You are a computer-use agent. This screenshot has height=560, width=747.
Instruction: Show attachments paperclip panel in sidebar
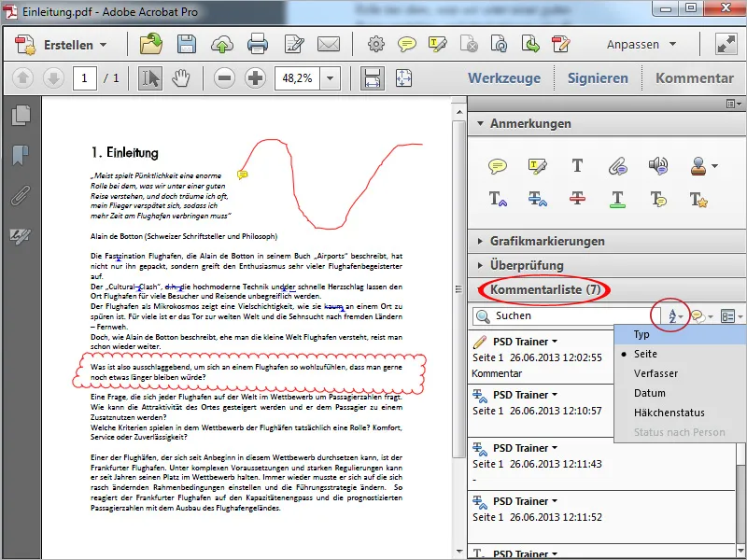click(x=21, y=196)
